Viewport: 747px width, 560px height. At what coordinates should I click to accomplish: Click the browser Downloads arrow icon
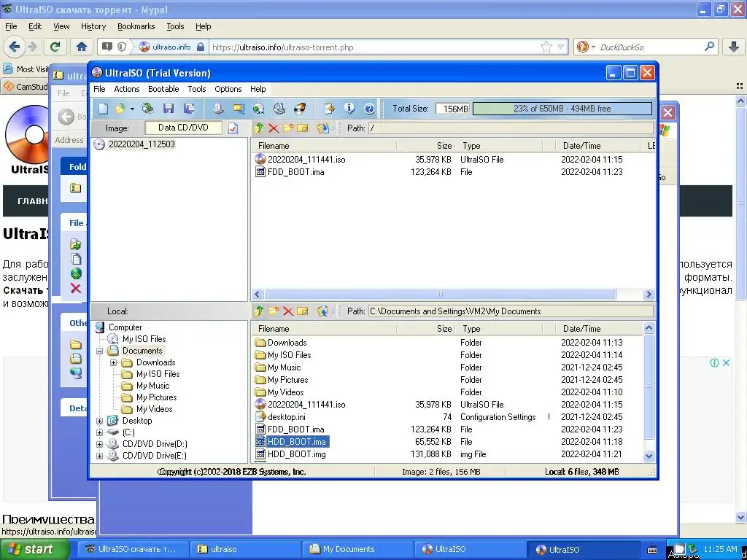coord(733,47)
